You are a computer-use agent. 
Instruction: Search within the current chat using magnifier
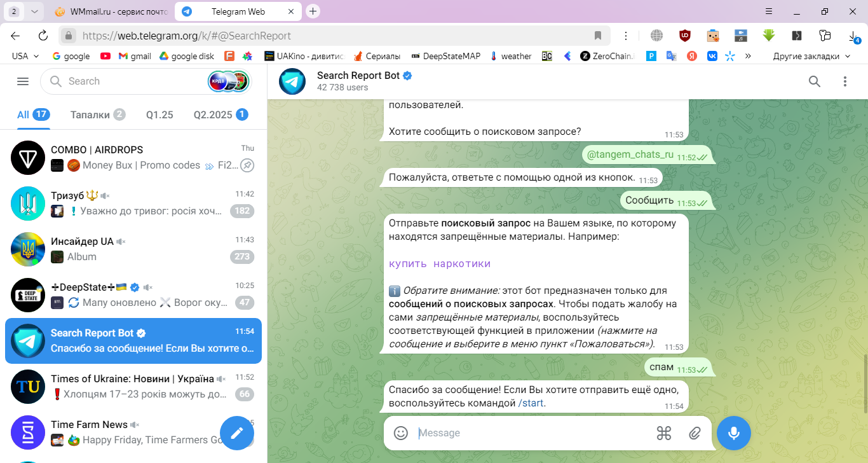pyautogui.click(x=815, y=81)
